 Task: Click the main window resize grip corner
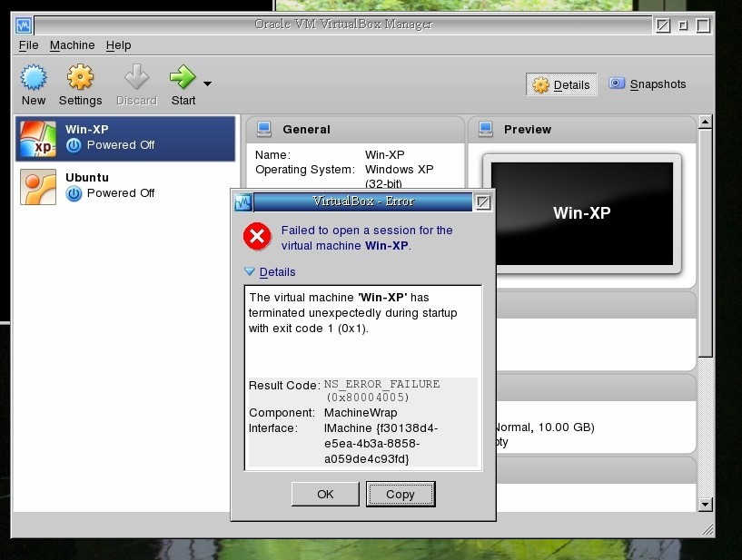(x=707, y=530)
